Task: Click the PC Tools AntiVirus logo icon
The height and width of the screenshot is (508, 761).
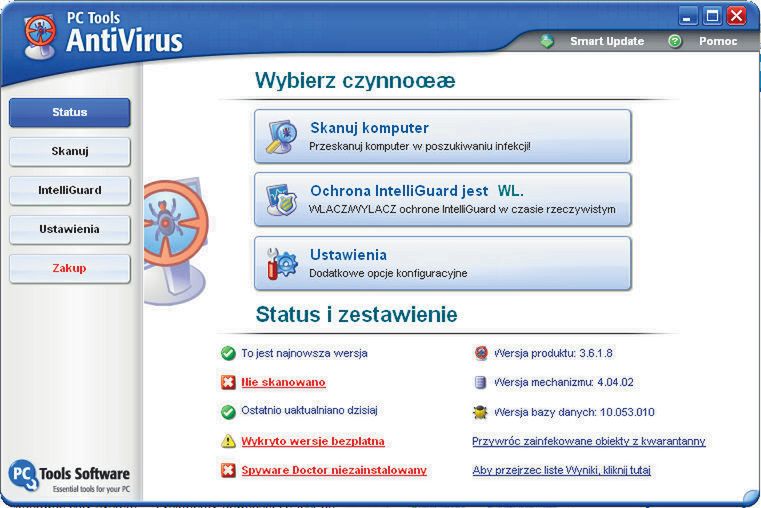Action: click(40, 37)
